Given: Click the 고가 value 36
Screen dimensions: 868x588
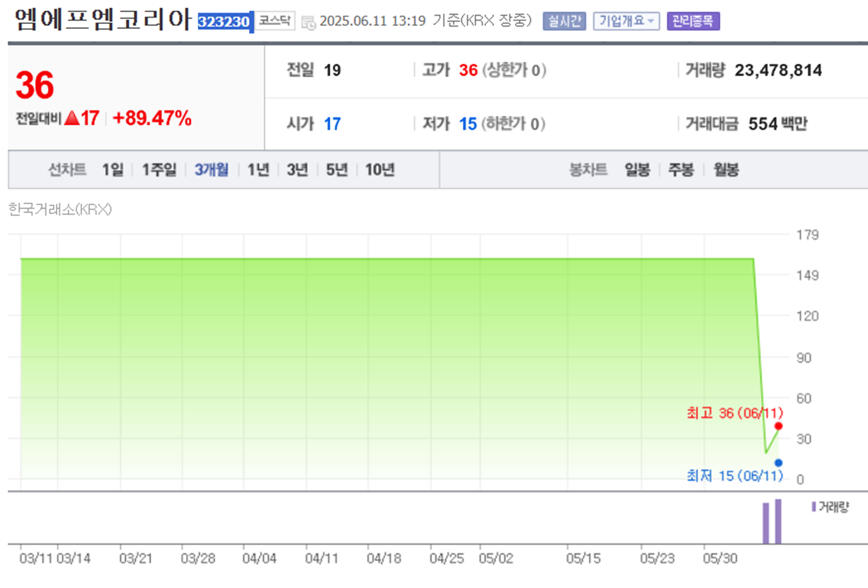Looking at the screenshot, I should (x=468, y=70).
